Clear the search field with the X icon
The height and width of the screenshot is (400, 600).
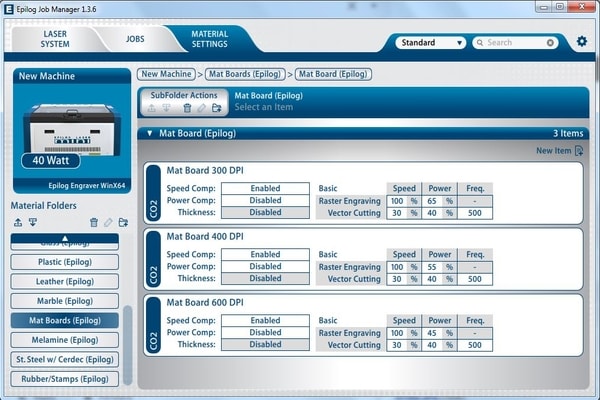[x=550, y=43]
